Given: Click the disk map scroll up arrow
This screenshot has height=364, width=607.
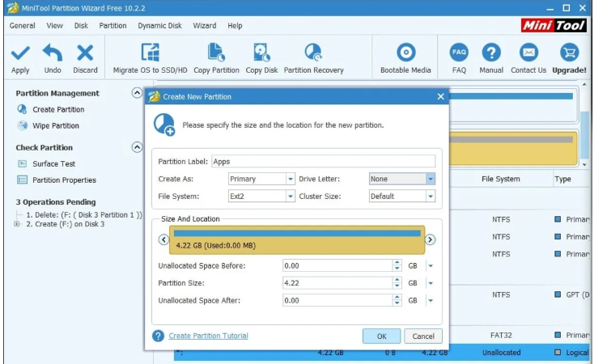Looking at the screenshot, I should pyautogui.click(x=584, y=84).
